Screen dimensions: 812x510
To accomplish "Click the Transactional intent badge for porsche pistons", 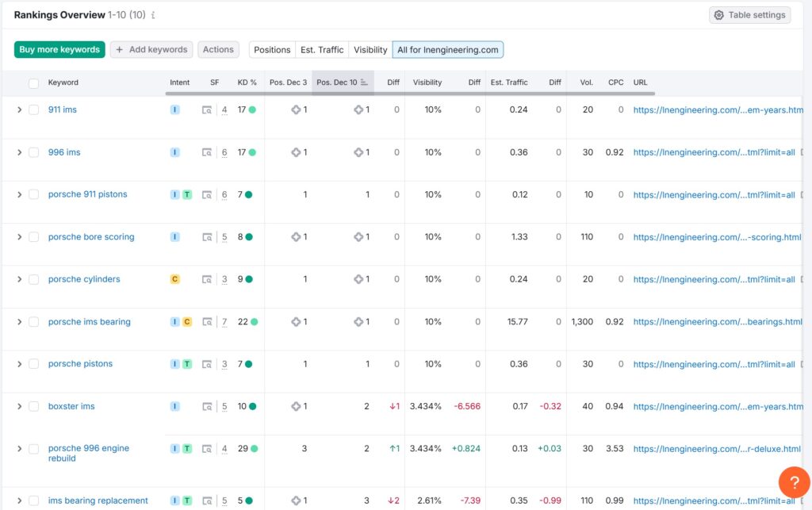I will point(187,364).
